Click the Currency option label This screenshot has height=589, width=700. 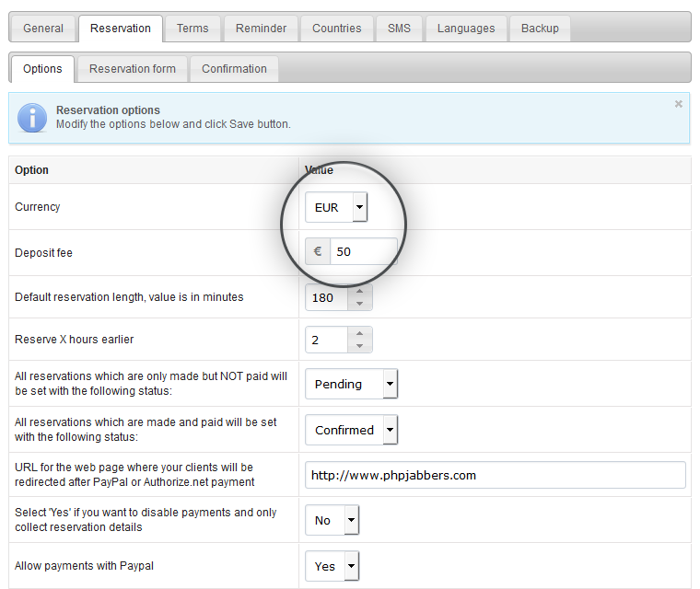click(x=37, y=207)
